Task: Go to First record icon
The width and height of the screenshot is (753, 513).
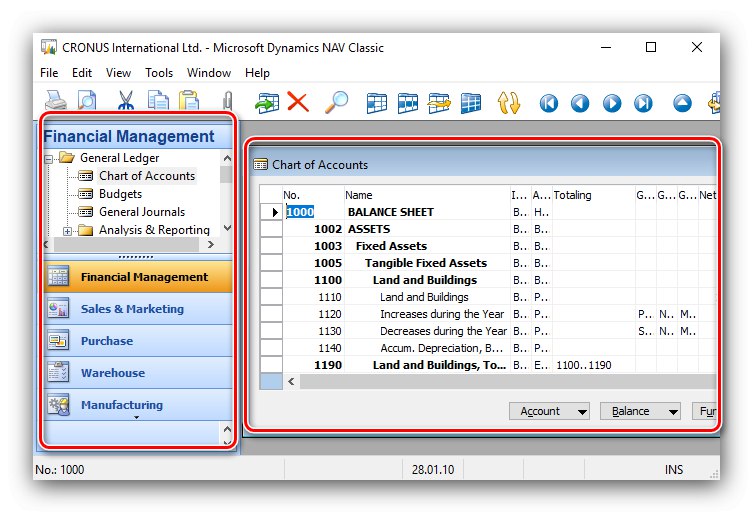Action: (549, 103)
